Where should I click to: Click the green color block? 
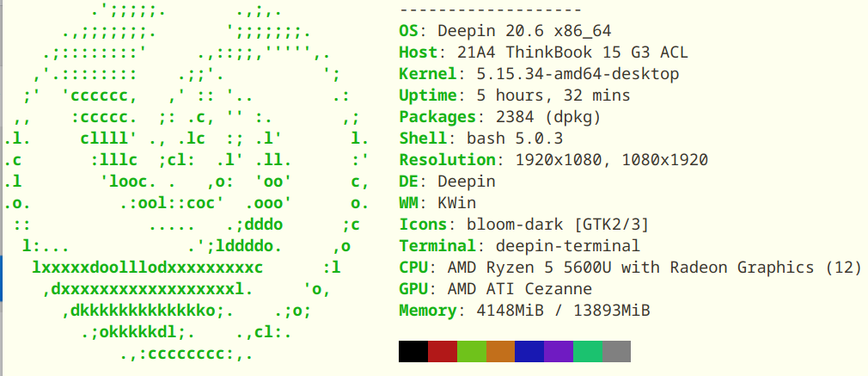pyautogui.click(x=472, y=352)
